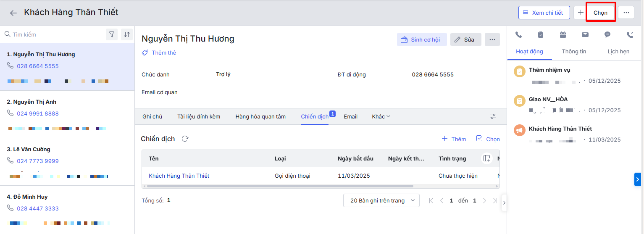Screen dimensions: 644x234
Task: Open the table column settings icon
Action: pyautogui.click(x=486, y=158)
